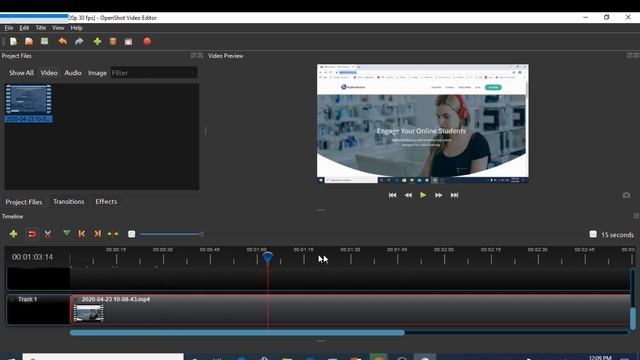This screenshot has height=360, width=640.
Task: Click the Save Project icon
Action: pyautogui.click(x=44, y=41)
